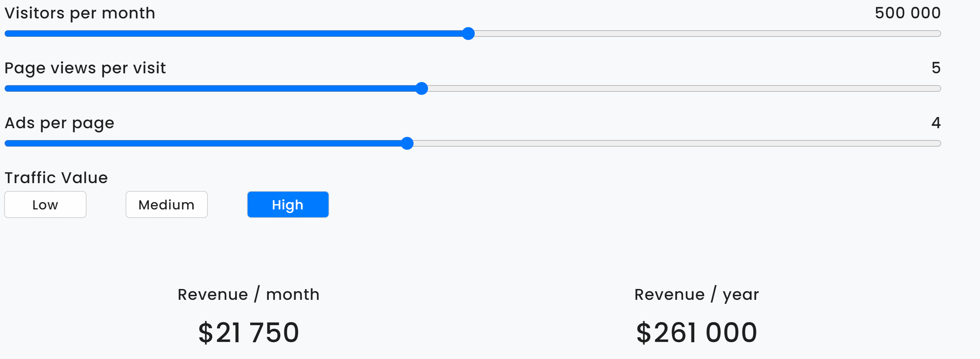
Task: Click the Page views per visit slider handle
Action: [x=422, y=88]
